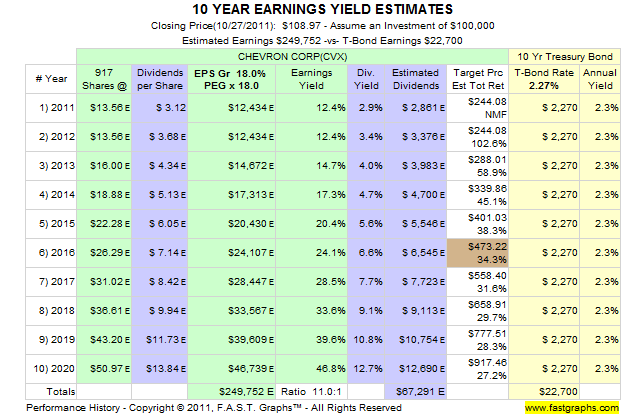Click the $12,690 estimated dividends cell
Screen dimensions: 633x418
pos(415,369)
